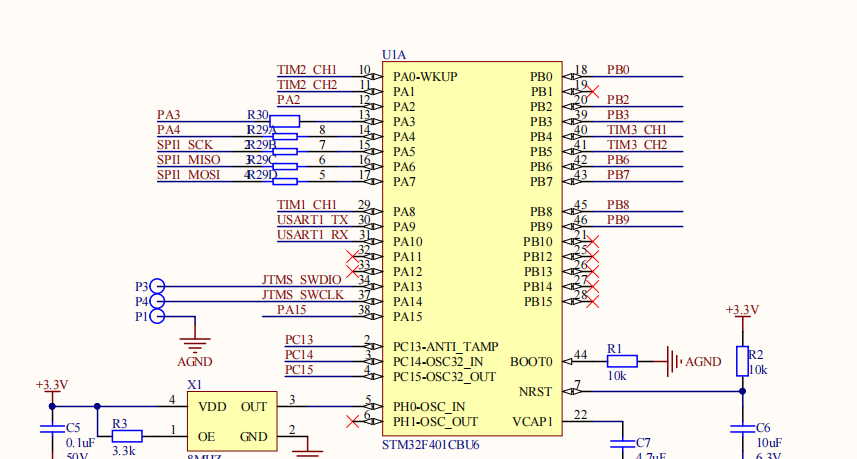The image size is (857, 459).
Task: Click the P3 test point circle
Action: [156, 286]
